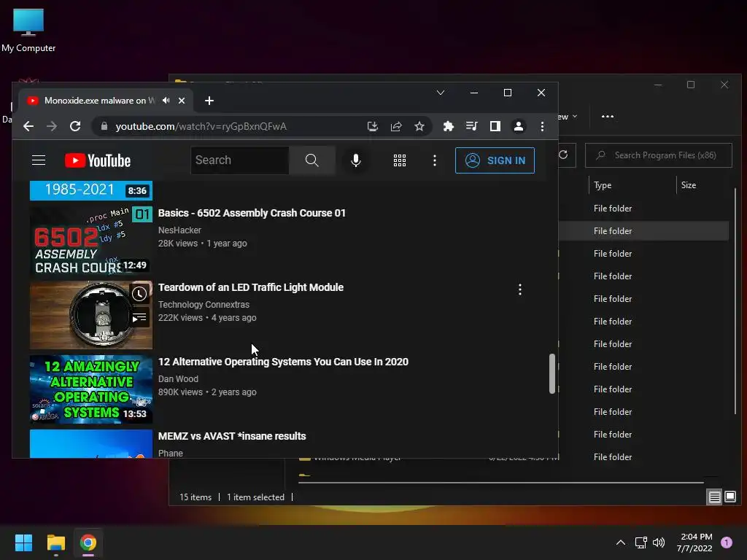
Task: Click the highlighted File folder row
Action: tap(643, 231)
